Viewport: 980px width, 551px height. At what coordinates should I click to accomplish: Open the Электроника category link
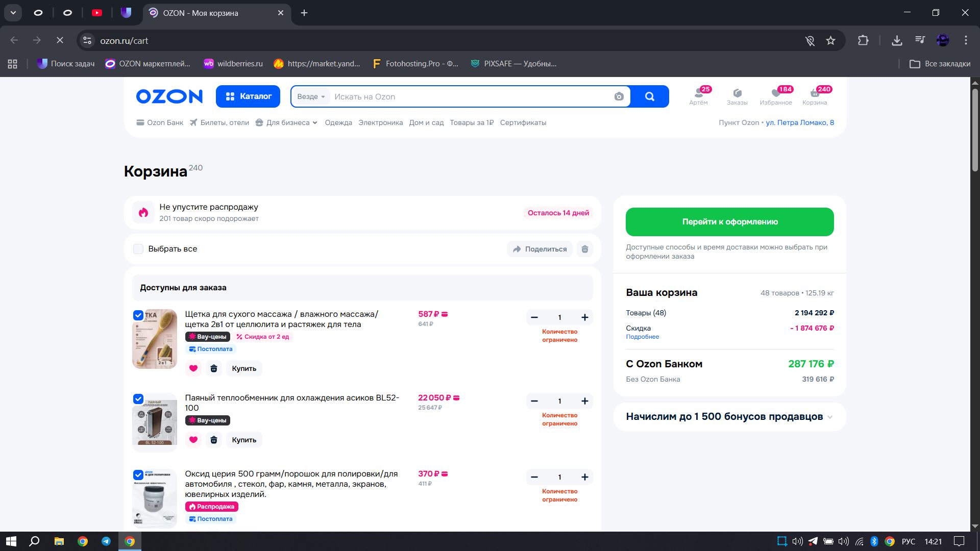[380, 122]
